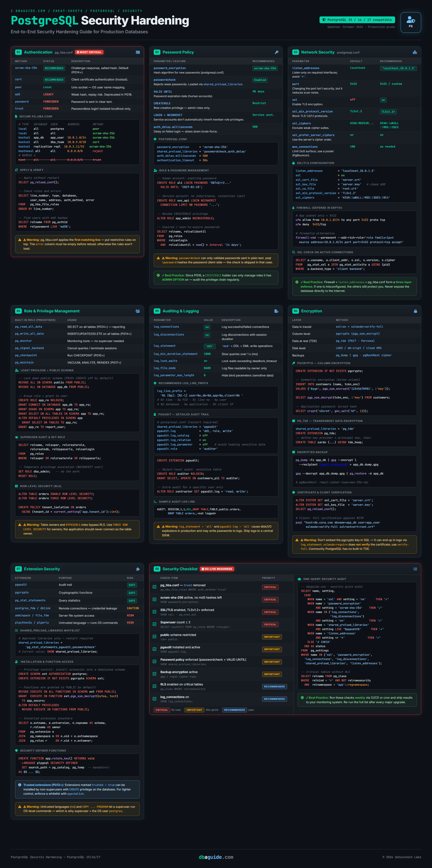Click the Extension Security puzzle icon
This screenshot has height=868, width=432.
[138, 569]
